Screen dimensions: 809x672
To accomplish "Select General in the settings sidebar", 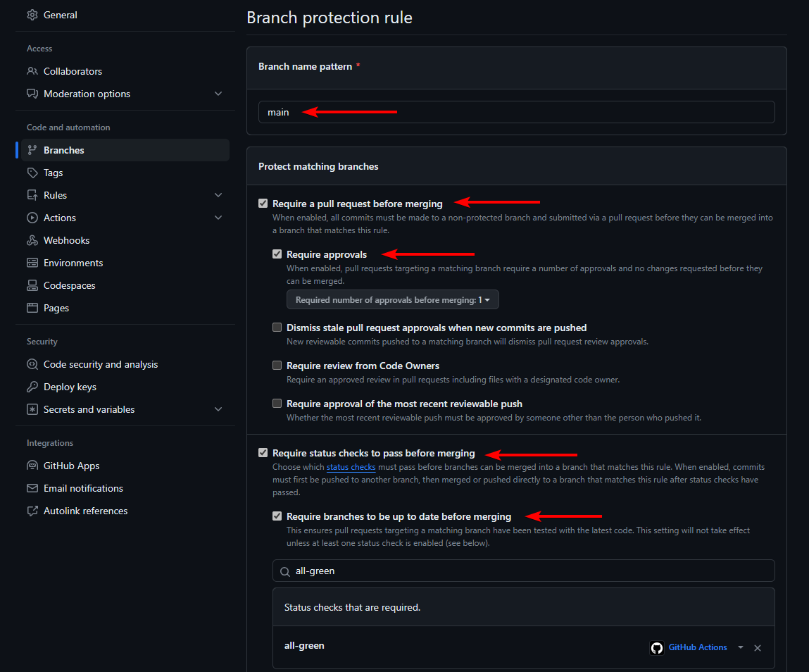I will tap(60, 14).
